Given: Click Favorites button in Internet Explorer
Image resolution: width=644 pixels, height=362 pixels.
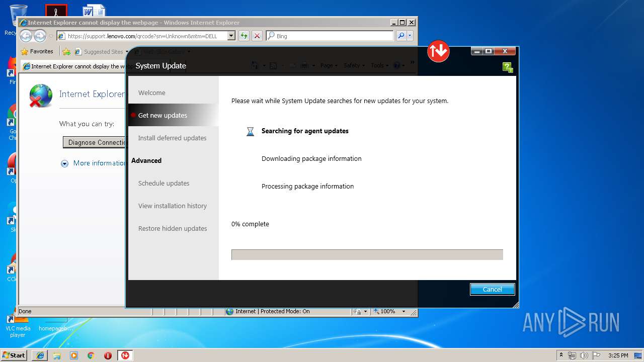Looking at the screenshot, I should tap(37, 51).
